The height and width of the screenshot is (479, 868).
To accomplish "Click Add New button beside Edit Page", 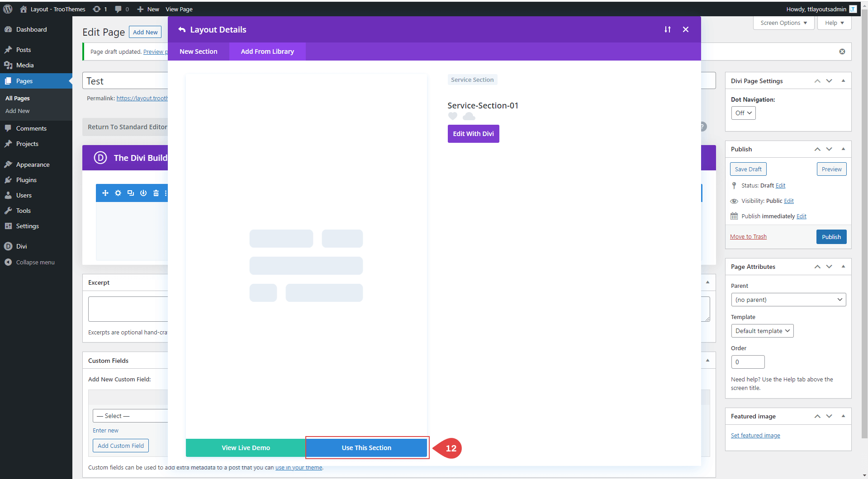I will tap(145, 32).
